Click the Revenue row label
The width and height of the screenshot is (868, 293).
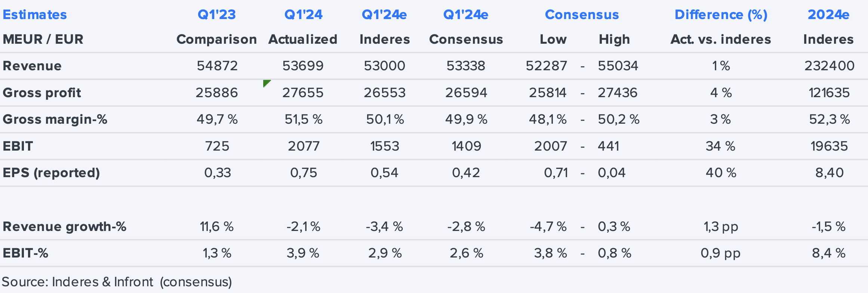pos(32,66)
